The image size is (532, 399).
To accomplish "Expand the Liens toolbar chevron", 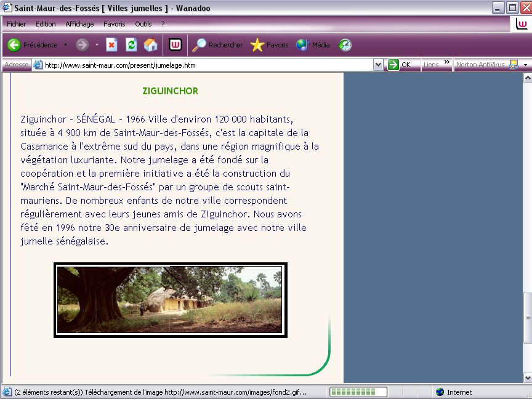I will pos(447,62).
